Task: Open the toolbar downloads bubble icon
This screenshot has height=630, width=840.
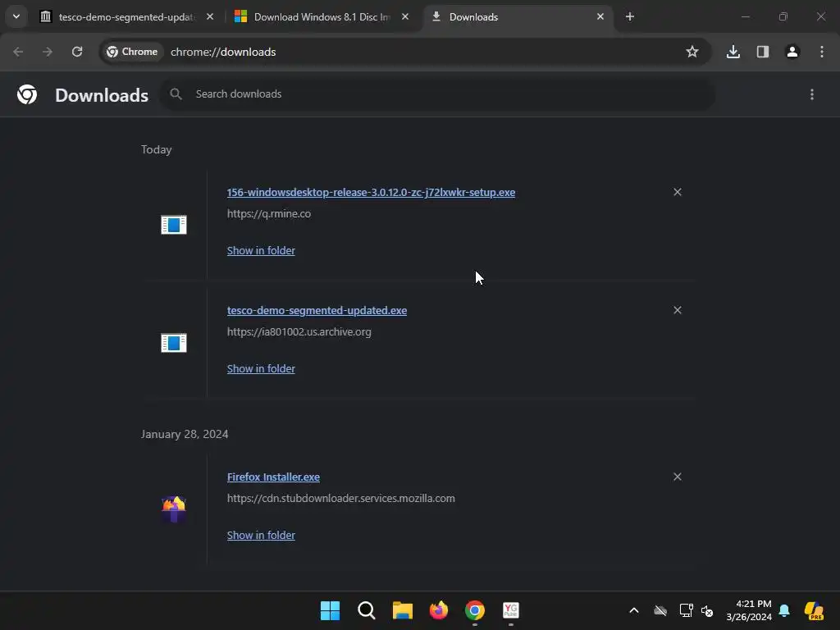Action: click(x=733, y=52)
